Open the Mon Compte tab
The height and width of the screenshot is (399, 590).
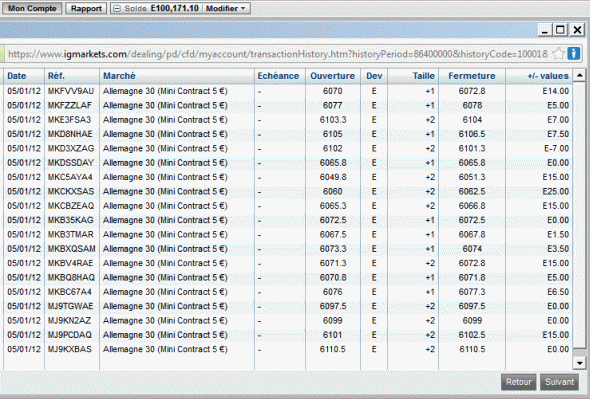pos(32,8)
